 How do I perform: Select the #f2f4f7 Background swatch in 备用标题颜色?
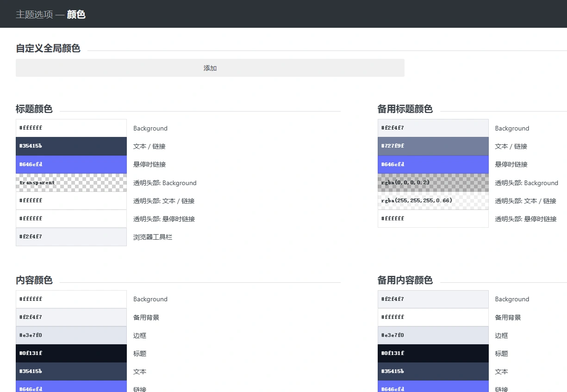tap(433, 128)
